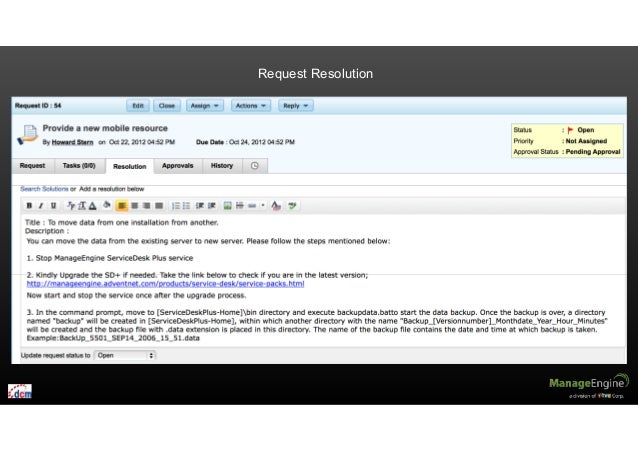Insert an image into the resolution

(227, 206)
